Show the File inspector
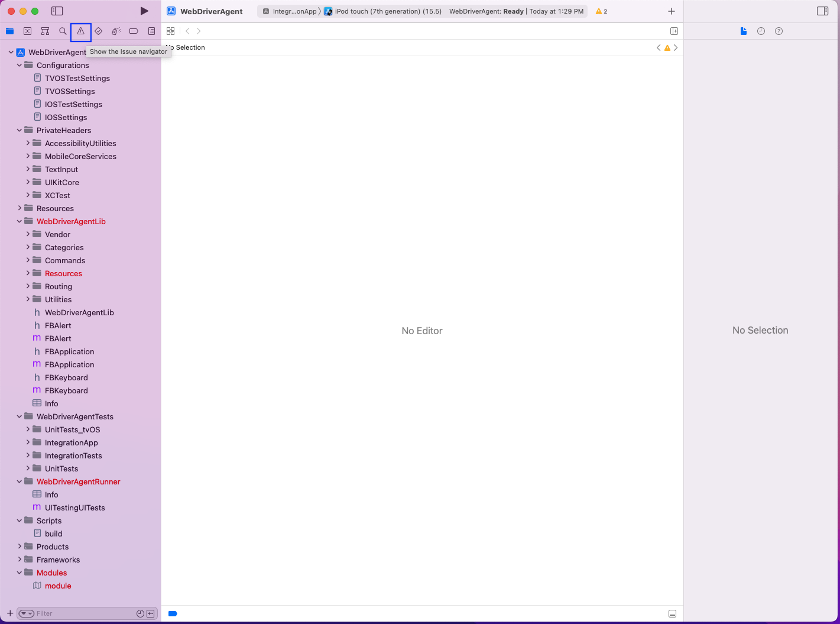Screen dimensions: 840x624 pyautogui.click(x=744, y=31)
